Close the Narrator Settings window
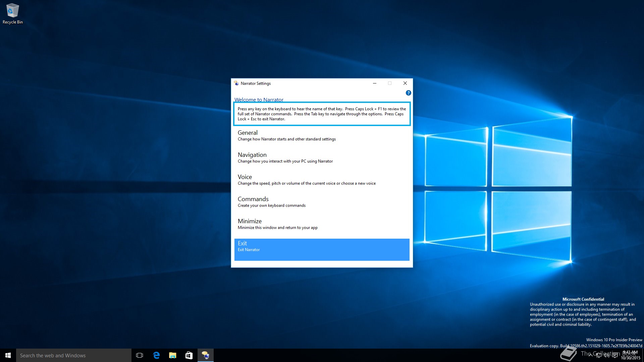The image size is (644, 362). [x=405, y=83]
